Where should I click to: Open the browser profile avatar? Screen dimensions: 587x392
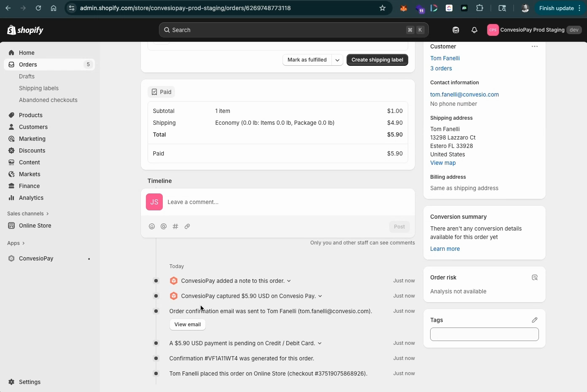(525, 8)
